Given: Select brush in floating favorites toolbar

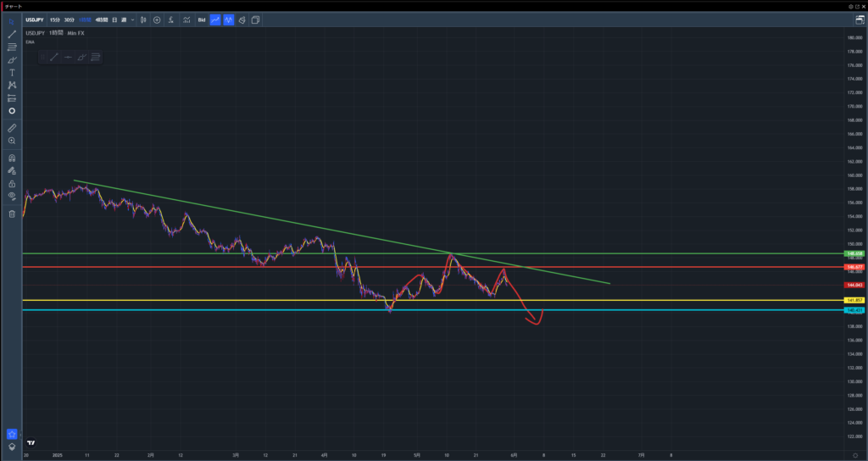Looking at the screenshot, I should point(82,57).
